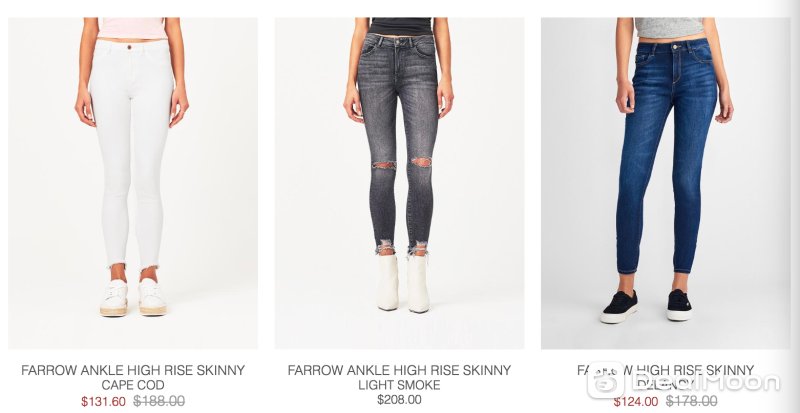Click the $131.60 sale price
Viewport: 800px width, 413px height.
click(103, 402)
